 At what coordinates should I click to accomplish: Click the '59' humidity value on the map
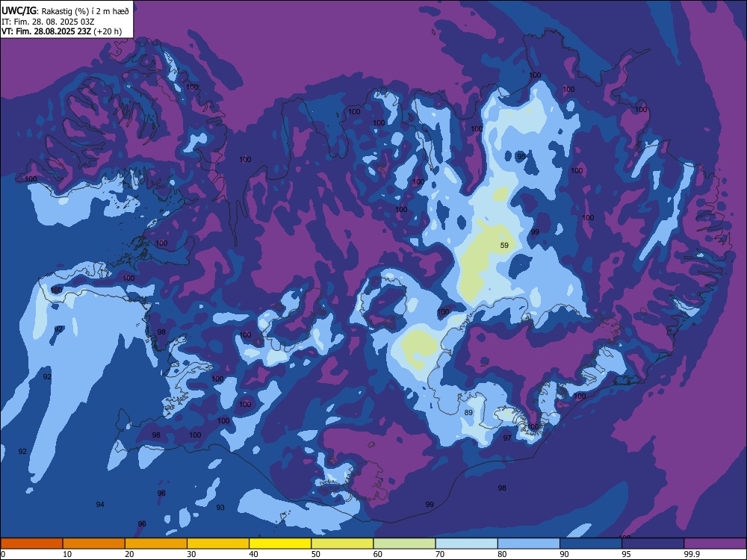point(504,245)
